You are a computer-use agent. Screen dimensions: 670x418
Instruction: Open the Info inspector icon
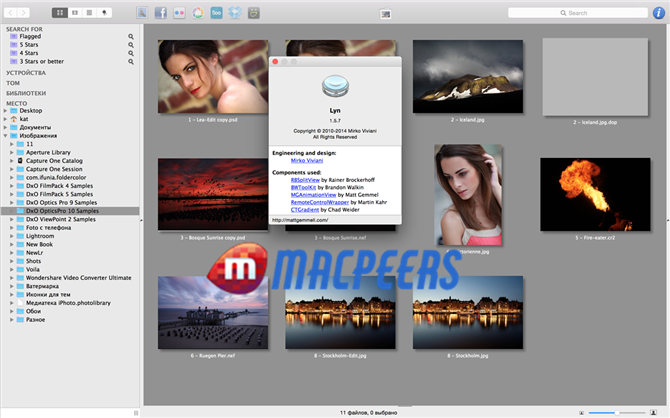tap(656, 12)
